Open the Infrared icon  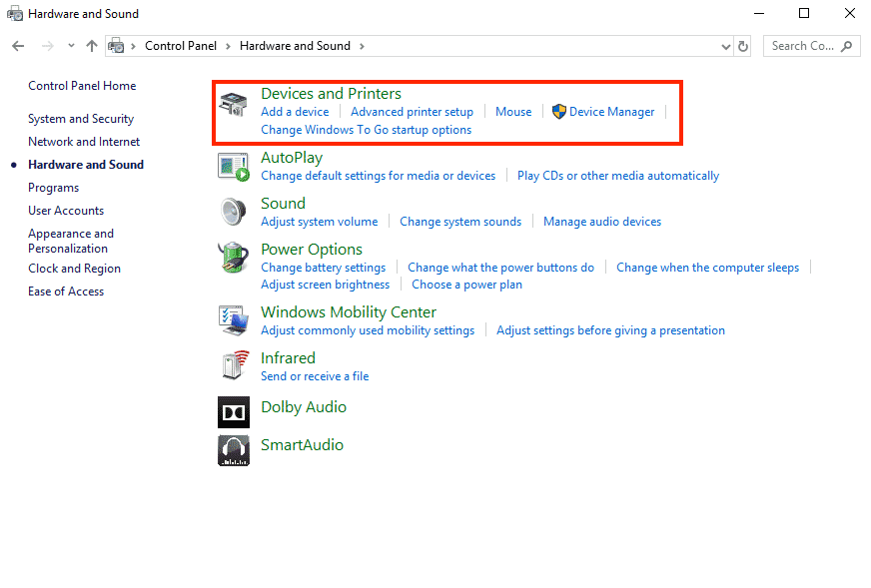coord(234,366)
